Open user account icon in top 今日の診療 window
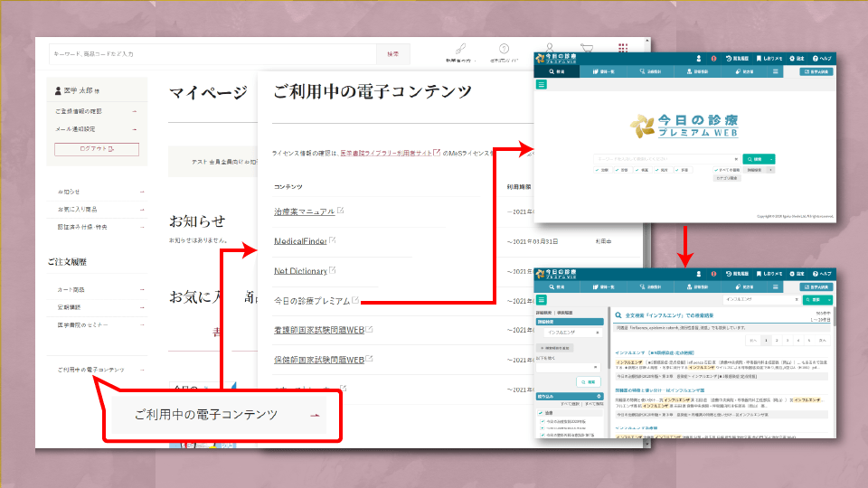Image resolution: width=868 pixels, height=488 pixels. point(699,58)
